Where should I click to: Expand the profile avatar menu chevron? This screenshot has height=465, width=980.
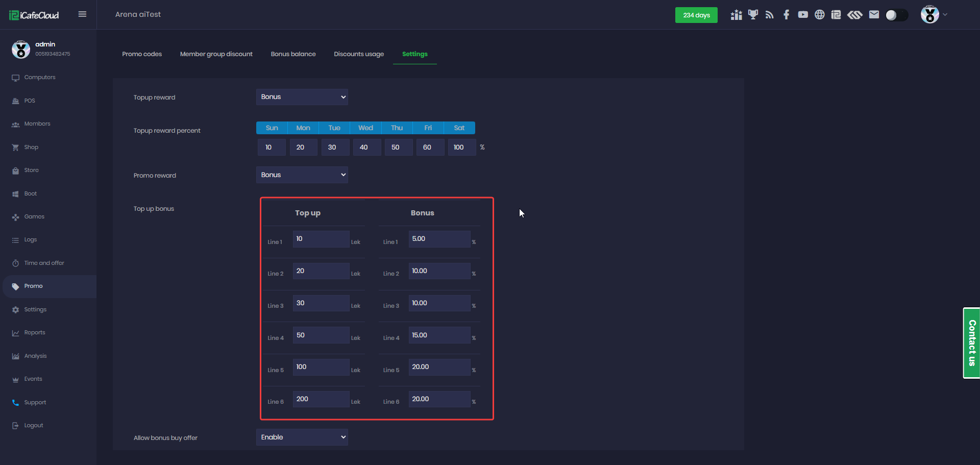[x=945, y=15]
